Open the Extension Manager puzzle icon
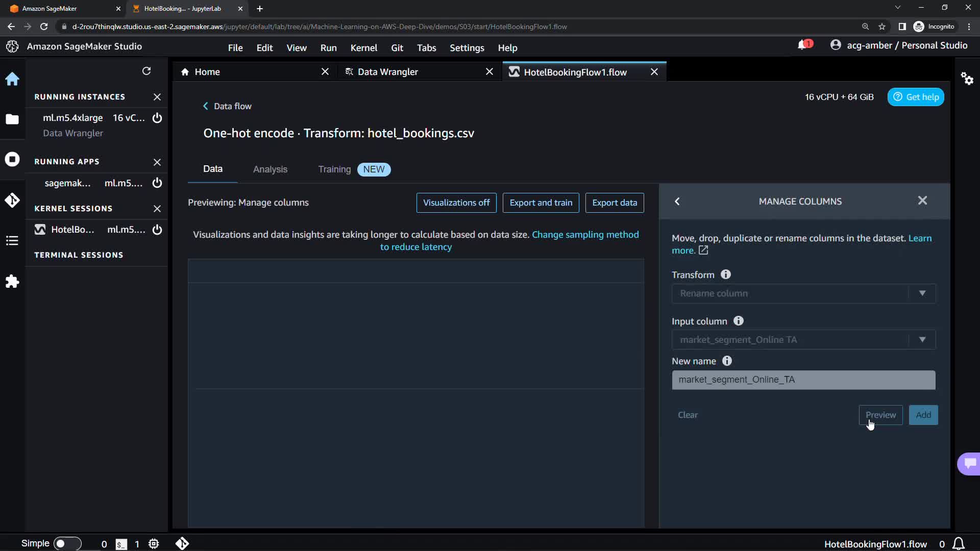This screenshot has height=551, width=980. coord(12,282)
